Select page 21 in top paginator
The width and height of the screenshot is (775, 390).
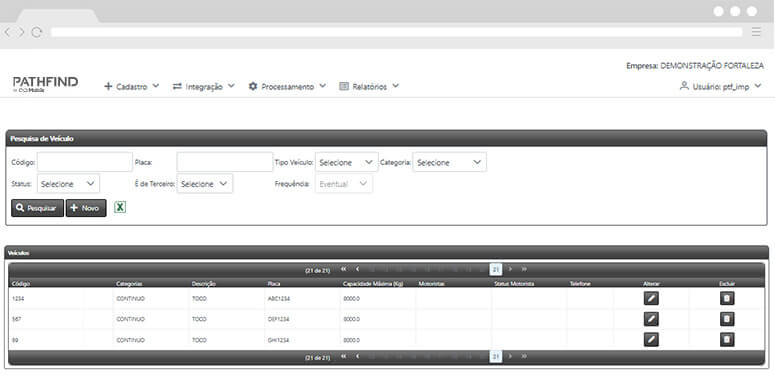[496, 269]
